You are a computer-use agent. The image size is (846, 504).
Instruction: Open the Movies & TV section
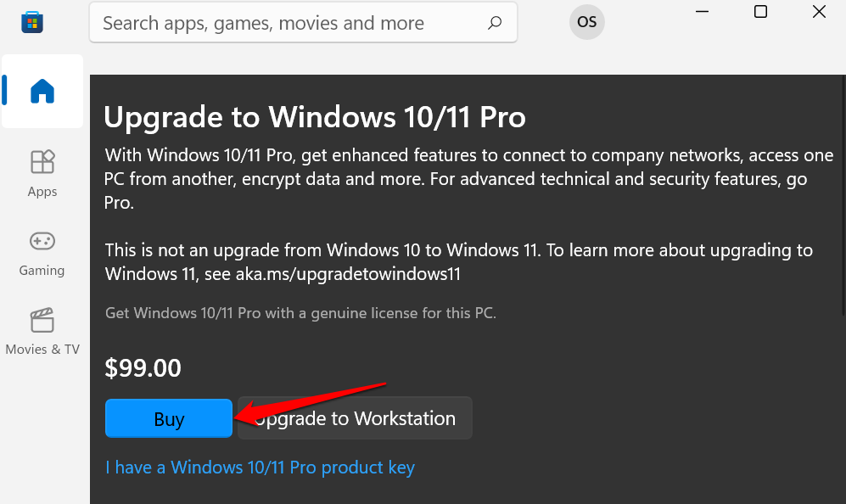click(x=42, y=332)
